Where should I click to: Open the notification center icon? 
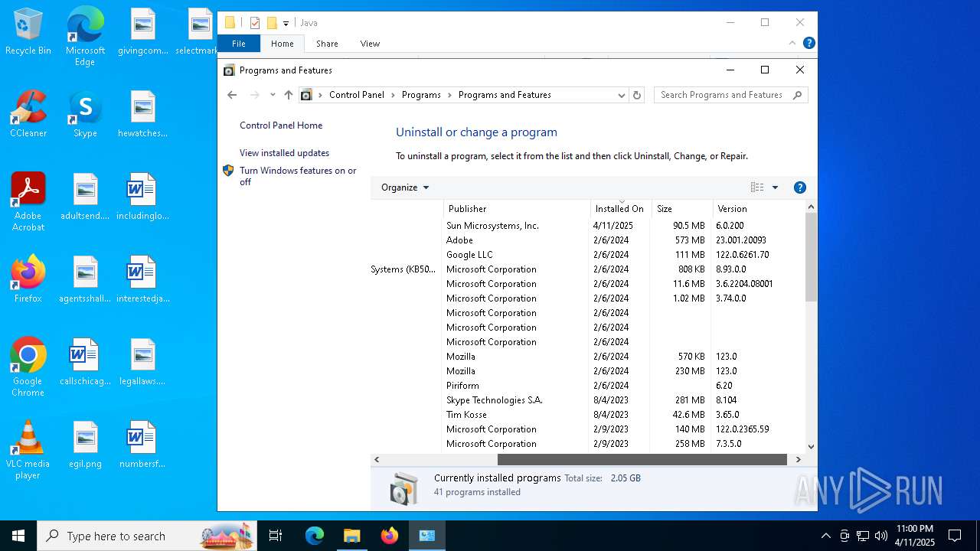955,536
